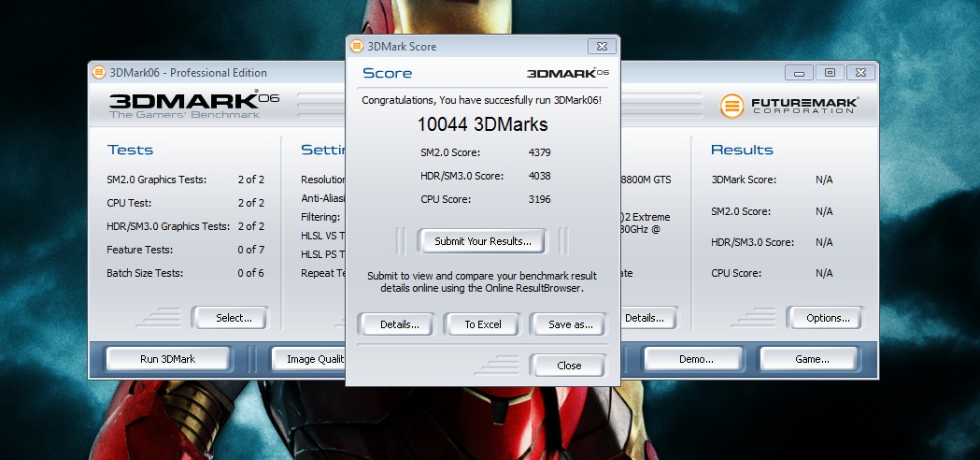Click Batch Size Tests label
Screen dimensions: 980x460
point(145,273)
